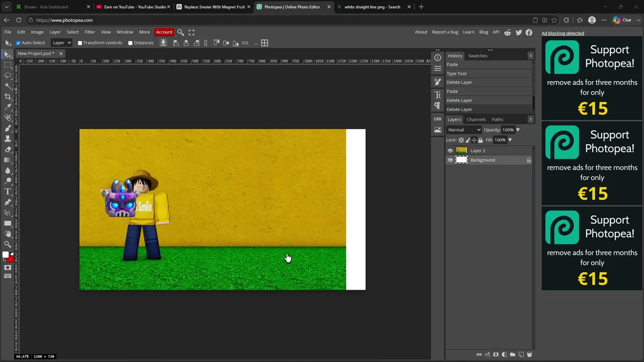
Task: Click the red background color swatch
Action: tap(11, 259)
